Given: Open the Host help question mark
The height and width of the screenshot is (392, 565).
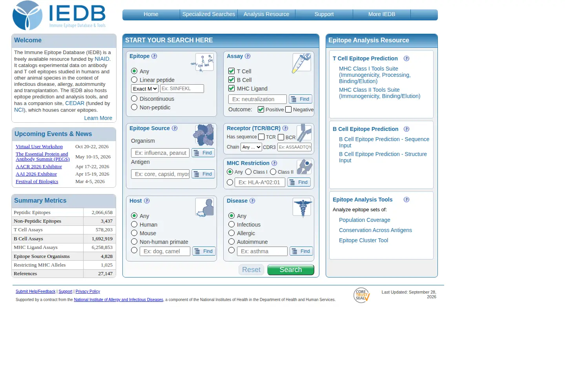Looking at the screenshot, I should tap(147, 201).
